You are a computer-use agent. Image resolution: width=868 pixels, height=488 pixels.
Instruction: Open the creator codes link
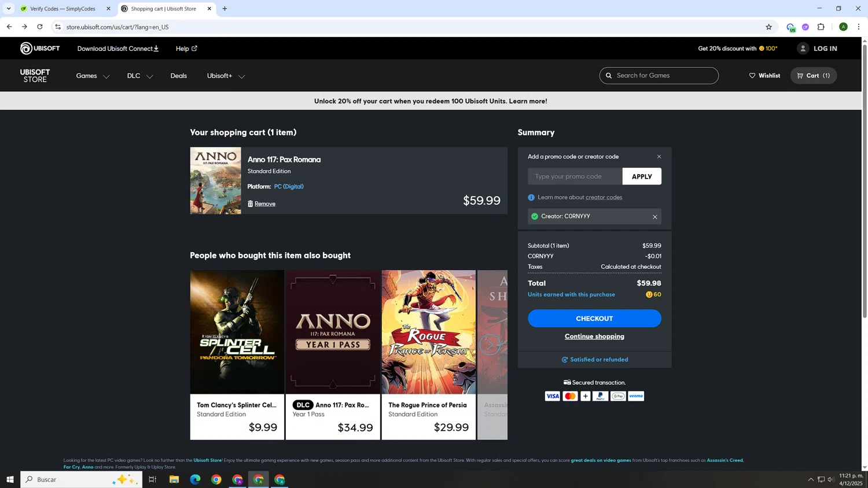tap(604, 197)
